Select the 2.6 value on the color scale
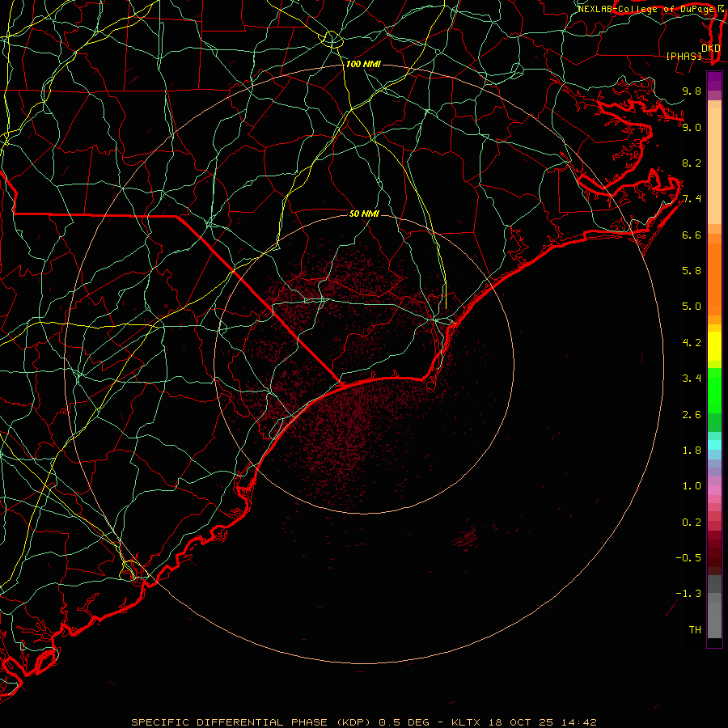728x728 pixels. point(692,415)
